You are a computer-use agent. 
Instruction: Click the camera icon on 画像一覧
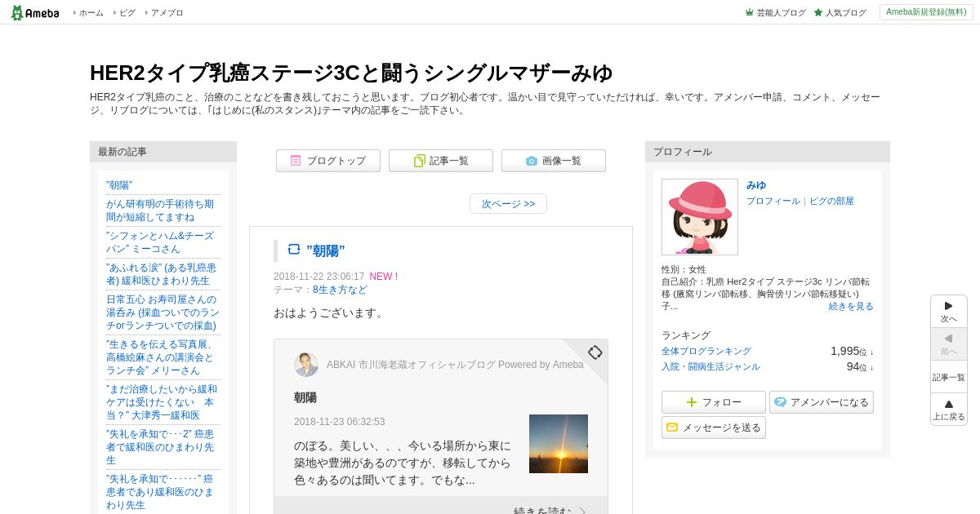pyautogui.click(x=532, y=161)
